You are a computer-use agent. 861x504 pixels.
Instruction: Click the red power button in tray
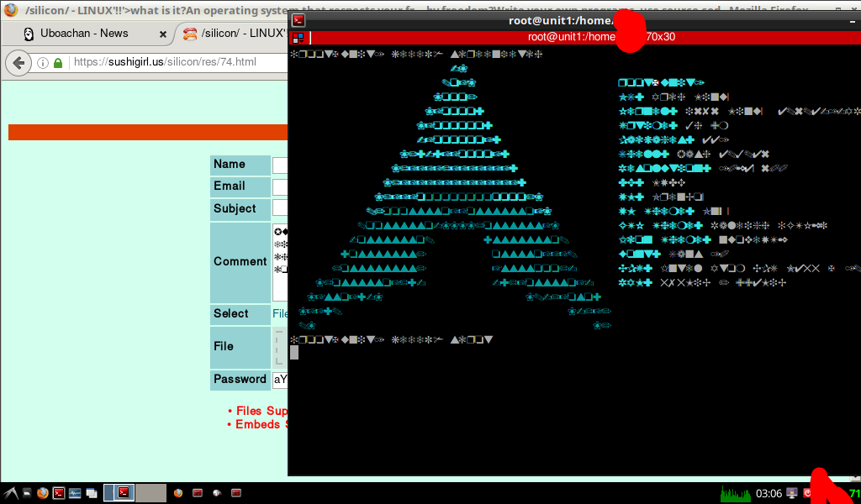pos(808,493)
